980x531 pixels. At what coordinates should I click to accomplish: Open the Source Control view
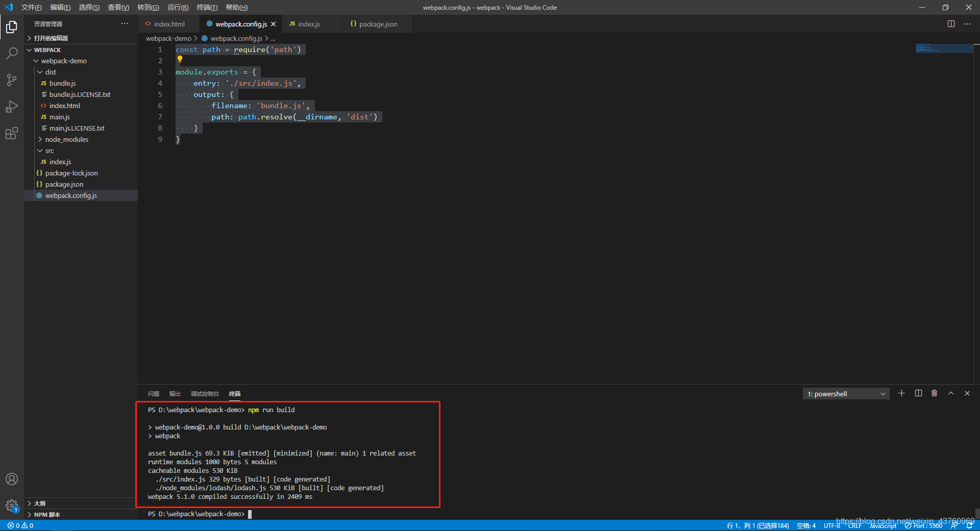coord(12,80)
